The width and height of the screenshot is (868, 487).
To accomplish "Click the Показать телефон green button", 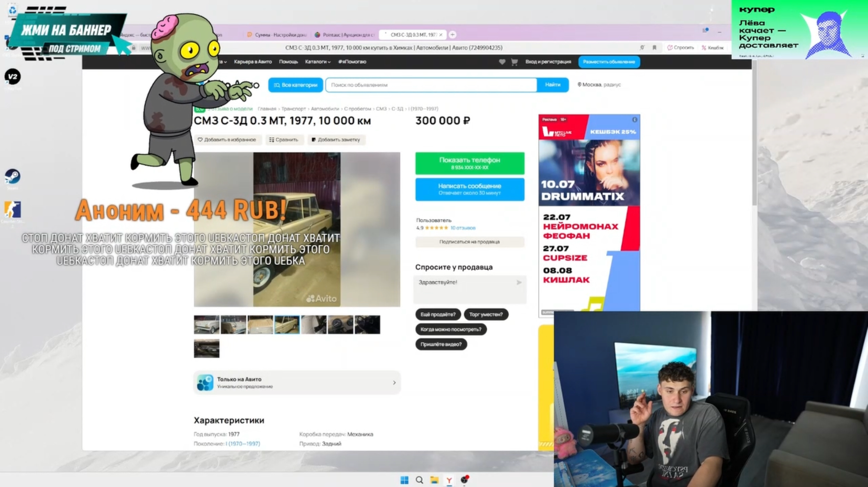I will tap(470, 163).
